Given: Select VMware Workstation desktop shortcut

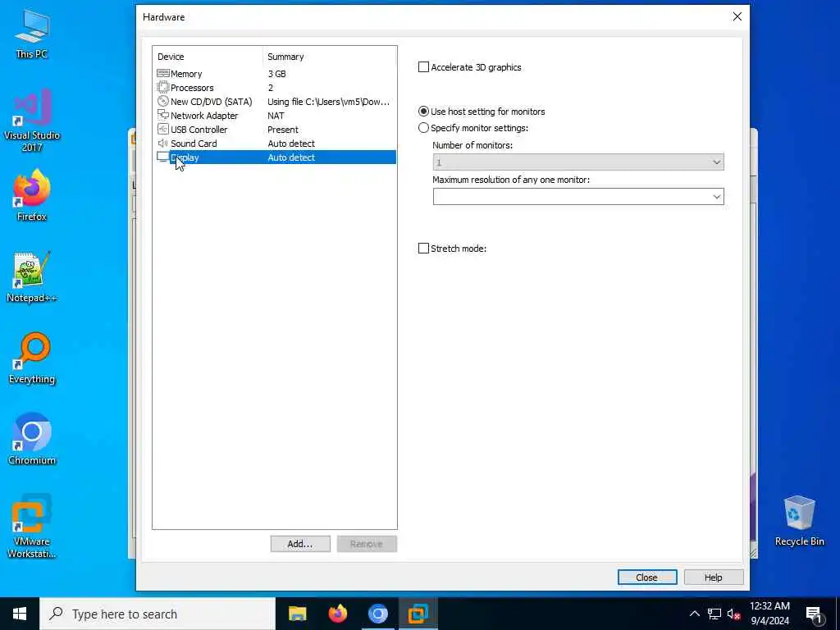Looking at the screenshot, I should pos(32,526).
